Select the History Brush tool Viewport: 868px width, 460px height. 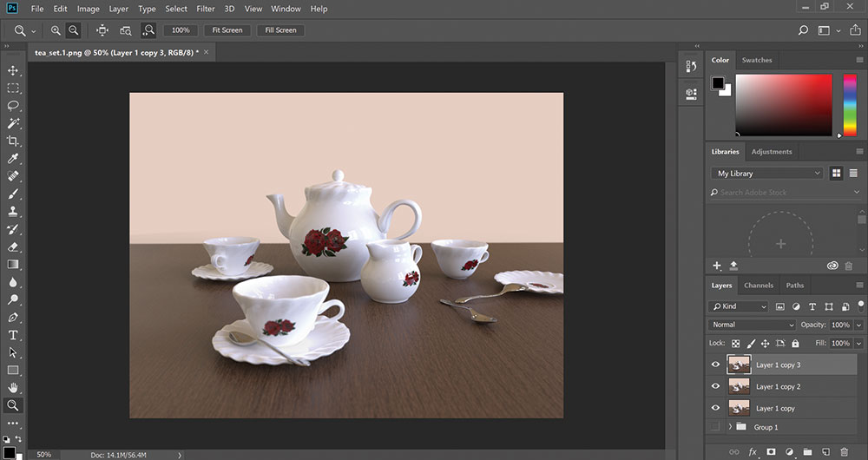tap(13, 230)
